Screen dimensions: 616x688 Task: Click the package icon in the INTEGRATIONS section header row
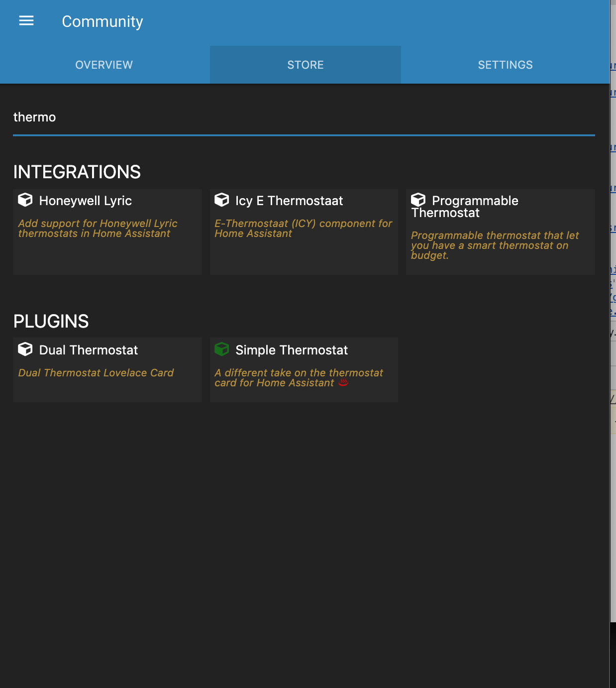[x=25, y=200]
